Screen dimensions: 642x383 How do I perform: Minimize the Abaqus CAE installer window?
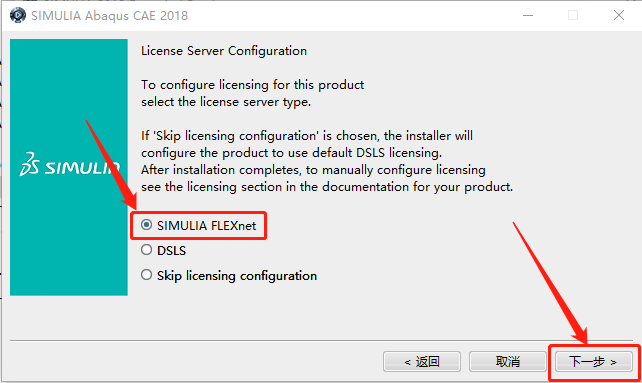(x=528, y=16)
